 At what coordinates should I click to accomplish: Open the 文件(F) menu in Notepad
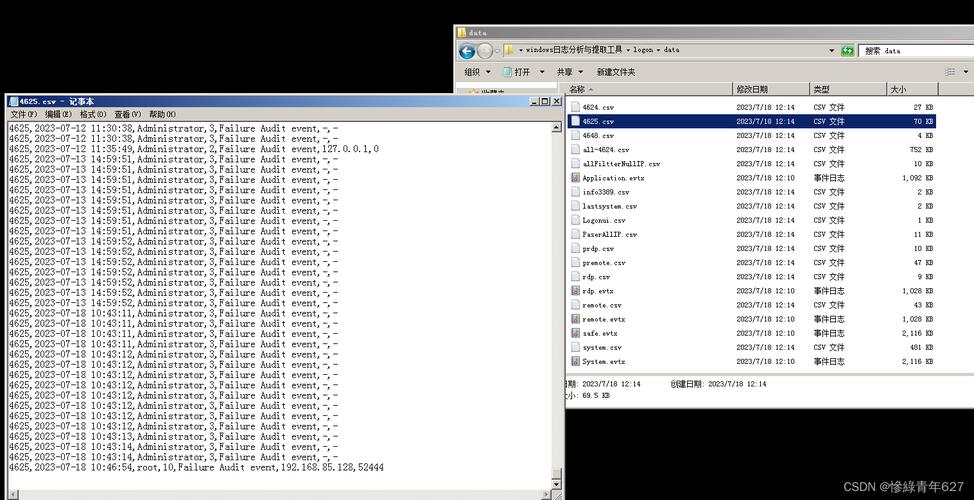(23, 114)
